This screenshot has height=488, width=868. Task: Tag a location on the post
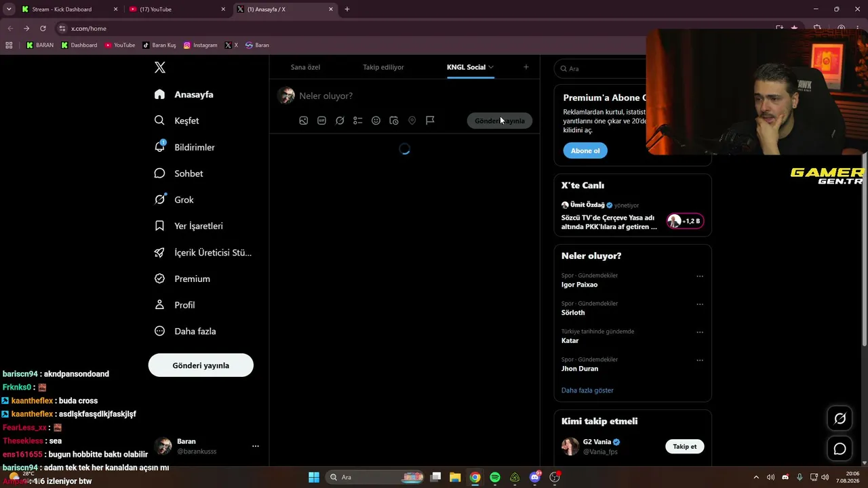point(412,121)
